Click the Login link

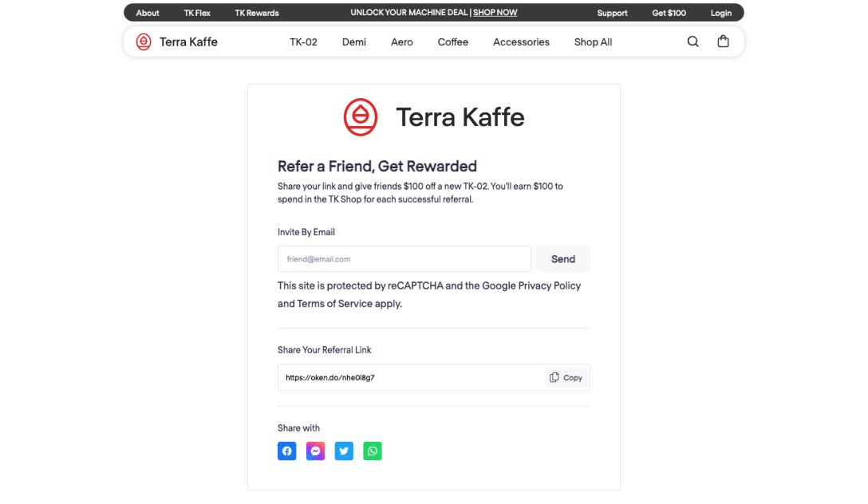[721, 13]
